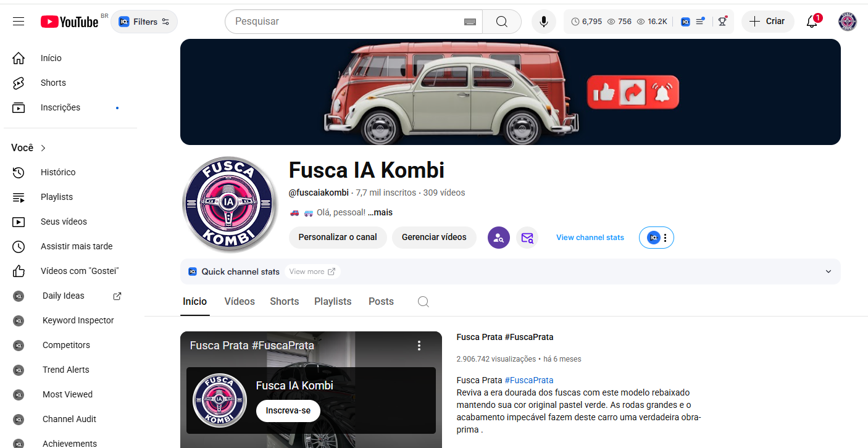Click the purple person-search icon

click(x=499, y=237)
